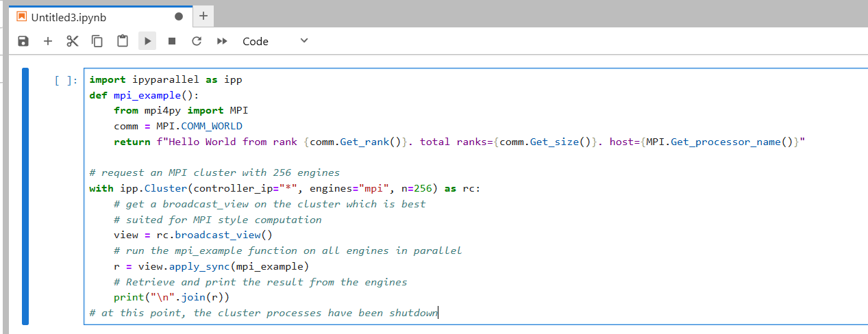Close tab via the unsaved dot indicator

[179, 16]
